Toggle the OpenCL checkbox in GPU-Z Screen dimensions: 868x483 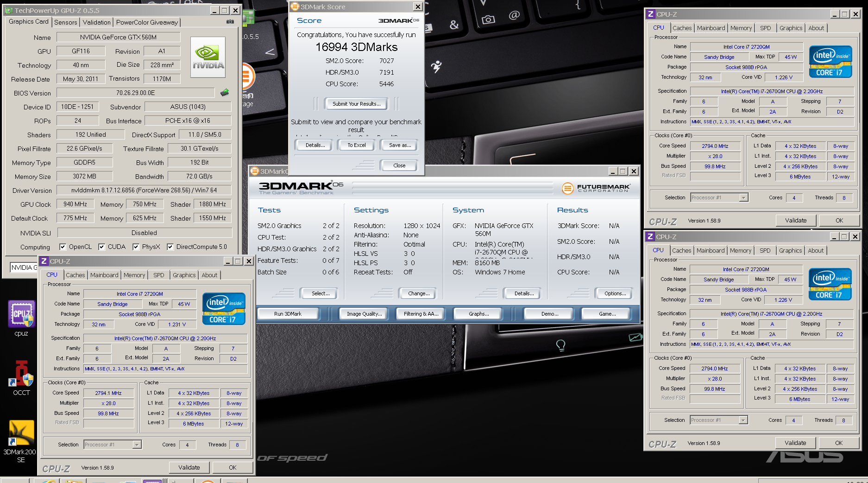tap(63, 247)
